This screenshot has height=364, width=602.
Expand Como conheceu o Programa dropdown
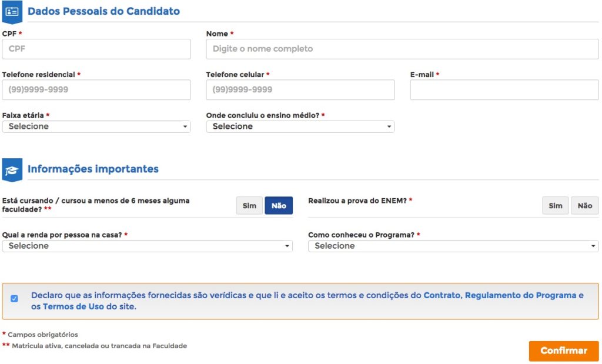click(453, 246)
